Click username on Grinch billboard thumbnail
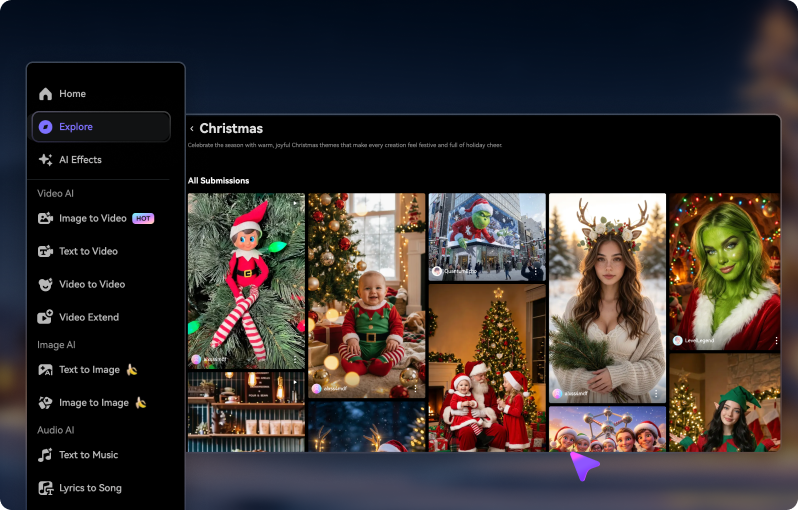Image resolution: width=798 pixels, height=510 pixels. 461,271
